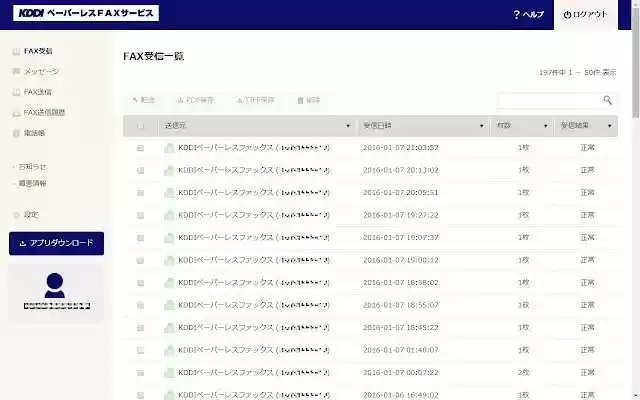Check the row received 2016-01-07 00:07:22

click(140, 373)
